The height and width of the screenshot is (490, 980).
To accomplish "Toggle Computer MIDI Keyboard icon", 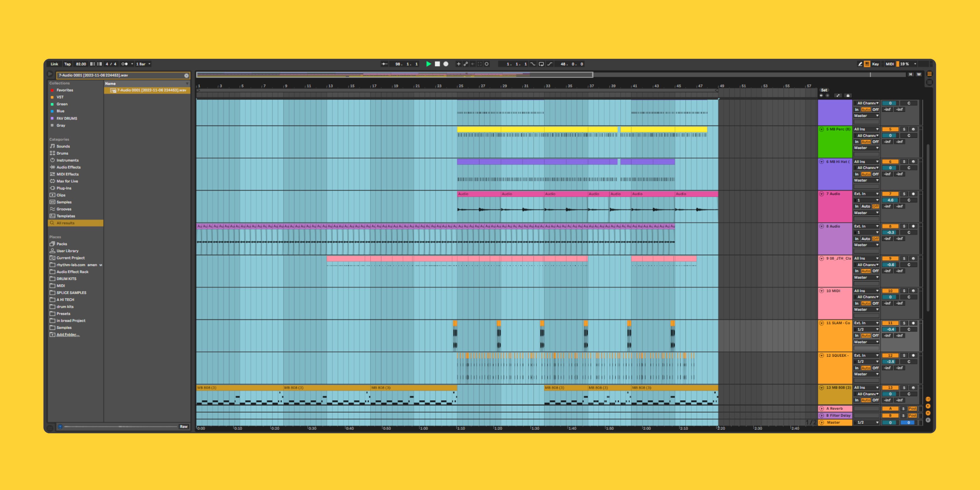I will 867,64.
